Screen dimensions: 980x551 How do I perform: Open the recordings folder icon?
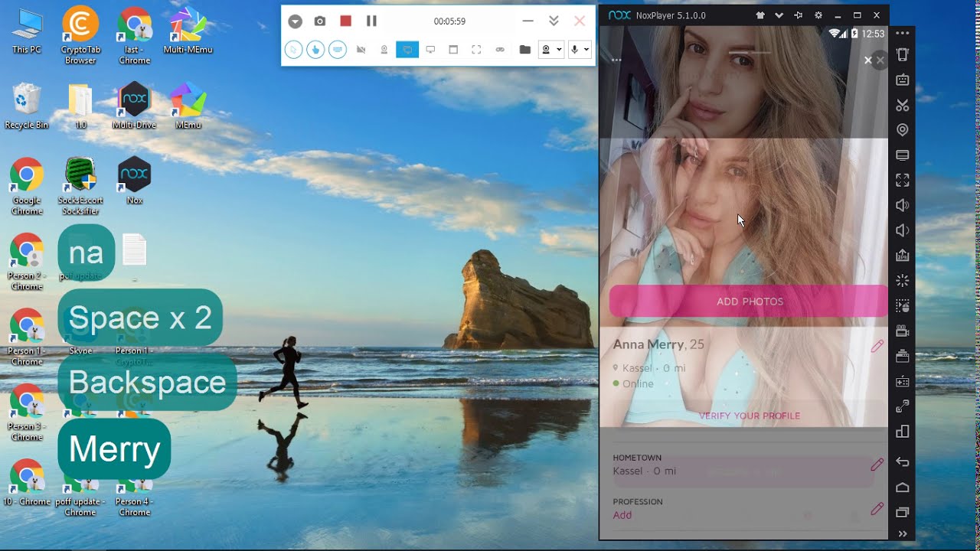pyautogui.click(x=524, y=50)
